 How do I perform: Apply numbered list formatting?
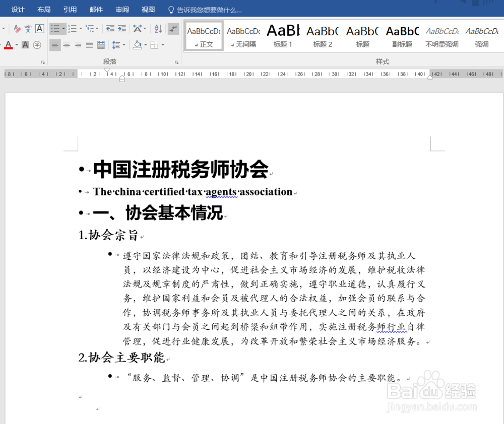[x=72, y=29]
